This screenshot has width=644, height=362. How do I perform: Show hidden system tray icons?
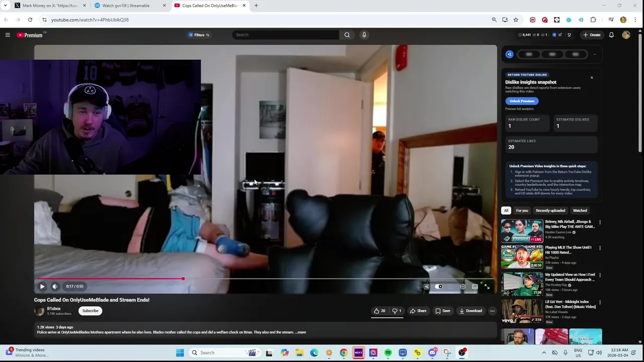pos(544,353)
